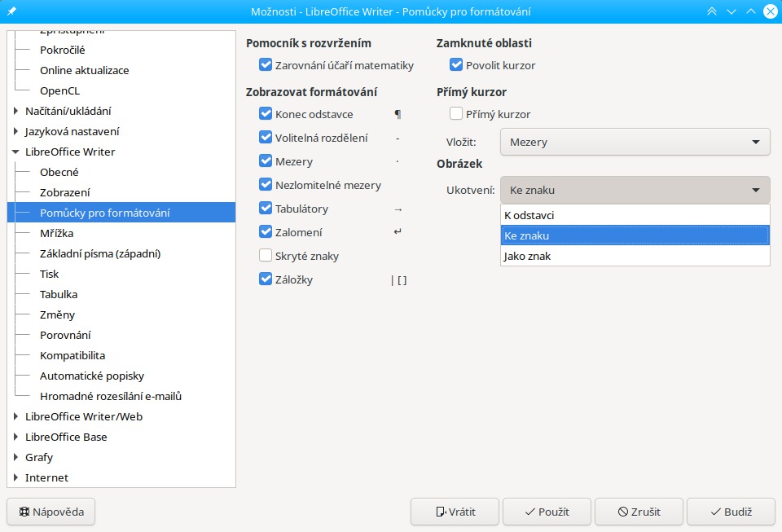Click the Budiž confirm button
Viewport: 782px width, 532px height.
coord(731,512)
